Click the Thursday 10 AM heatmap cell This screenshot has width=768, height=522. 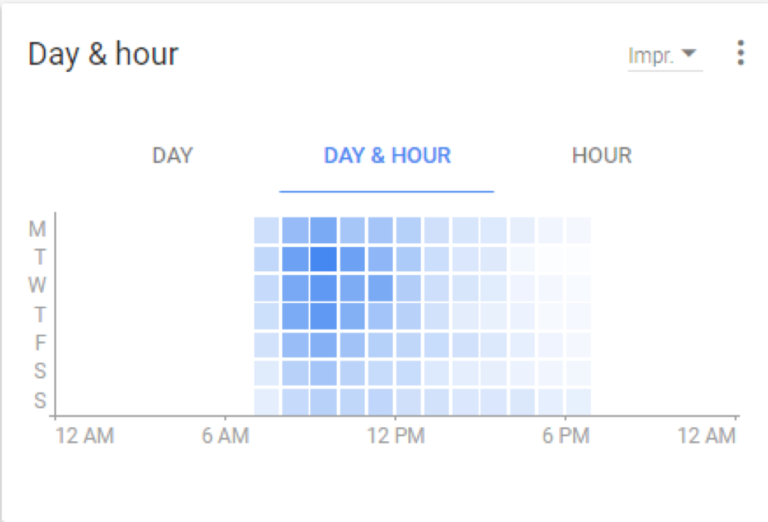pyautogui.click(x=352, y=316)
